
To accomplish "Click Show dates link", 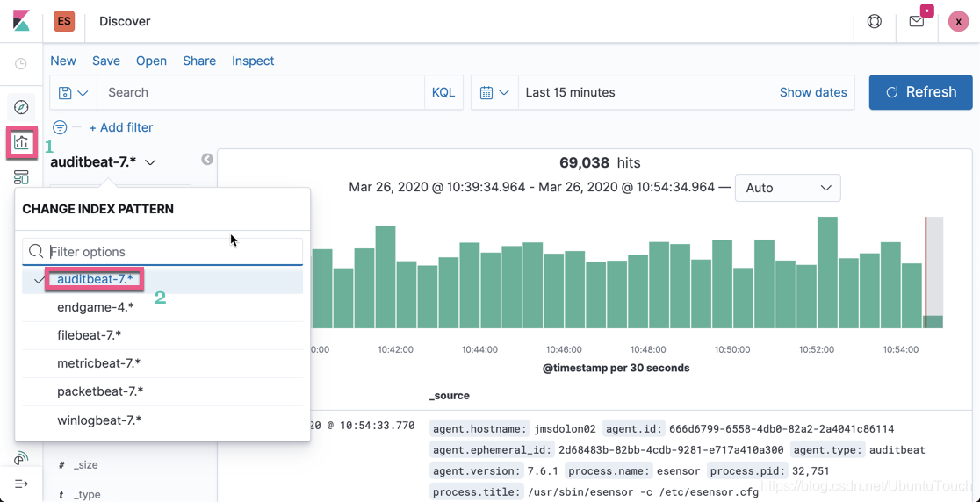I will (x=813, y=92).
